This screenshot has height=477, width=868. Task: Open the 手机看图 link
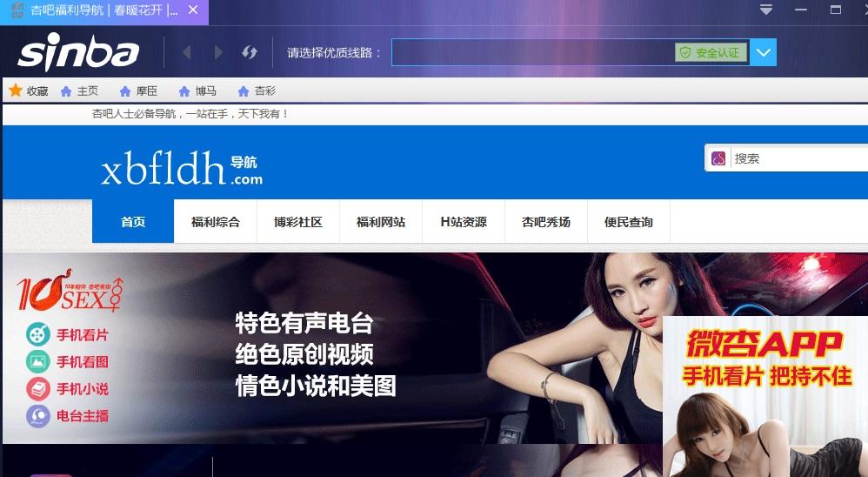click(x=83, y=362)
